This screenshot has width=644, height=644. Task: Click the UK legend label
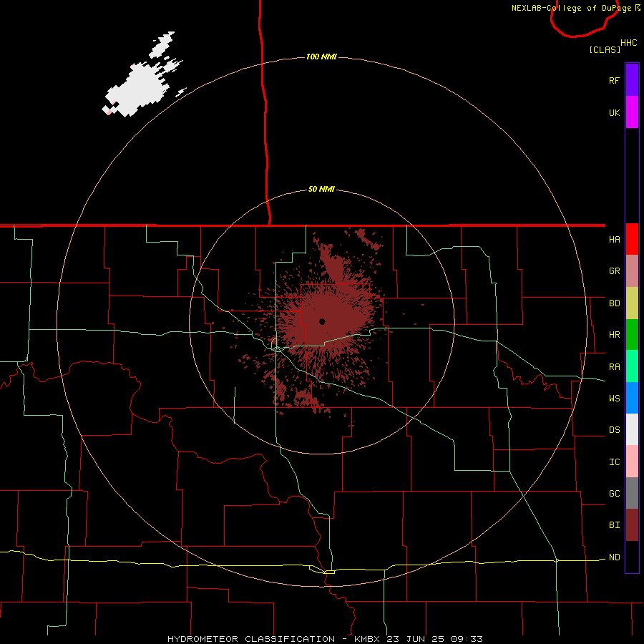tap(614, 112)
